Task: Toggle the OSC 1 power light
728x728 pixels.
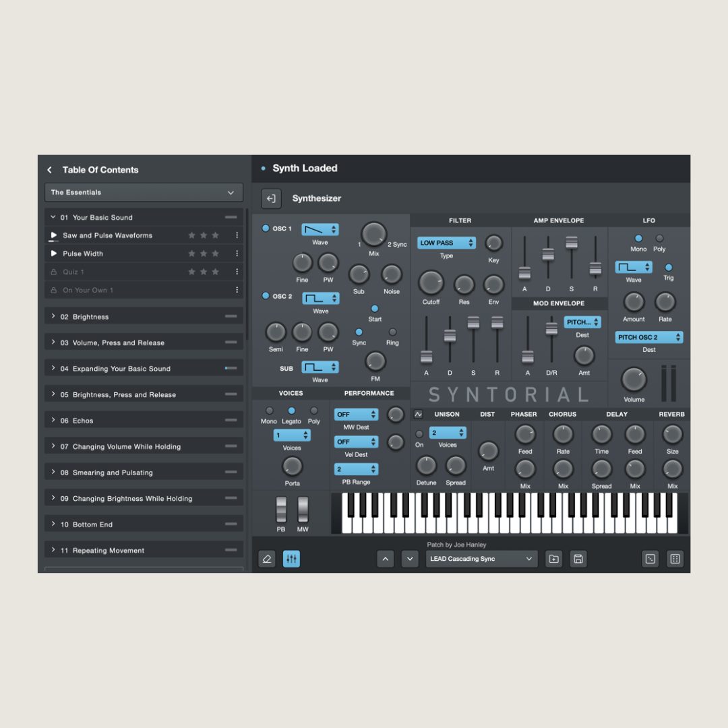Action: (x=266, y=229)
